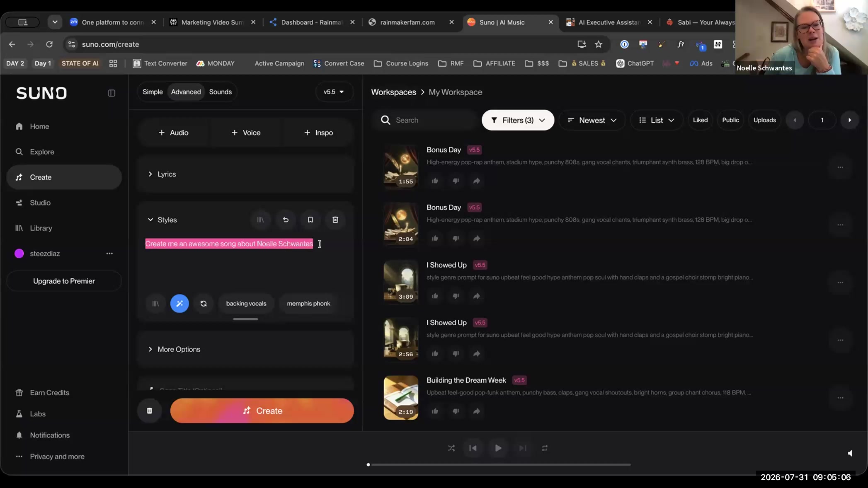Screen dimensions: 868x488
Task: Open the List view dropdown
Action: pos(657,120)
